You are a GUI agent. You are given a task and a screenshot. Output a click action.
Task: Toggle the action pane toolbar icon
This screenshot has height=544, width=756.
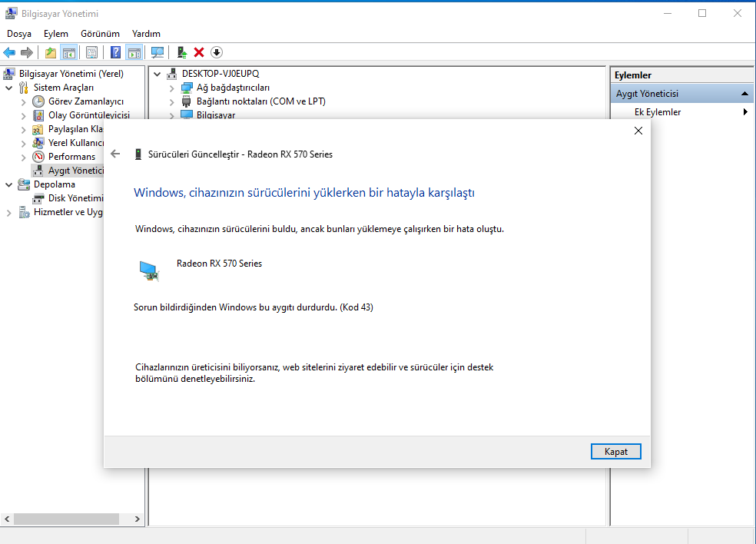tap(134, 52)
